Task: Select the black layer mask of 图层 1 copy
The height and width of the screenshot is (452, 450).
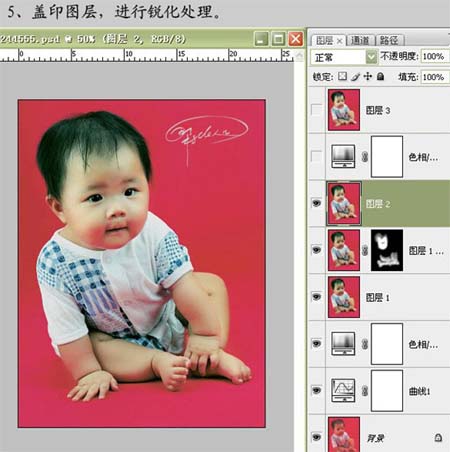Action: coord(387,250)
